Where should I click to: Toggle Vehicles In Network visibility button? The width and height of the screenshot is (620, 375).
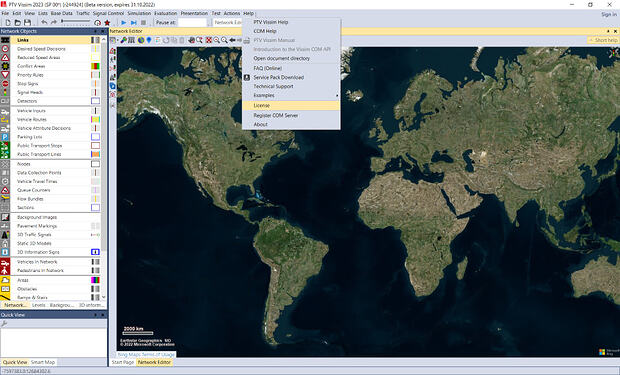95,262
